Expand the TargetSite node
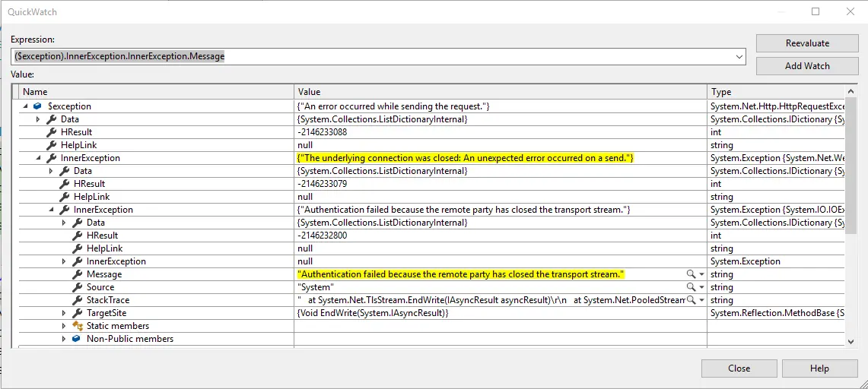 point(64,313)
